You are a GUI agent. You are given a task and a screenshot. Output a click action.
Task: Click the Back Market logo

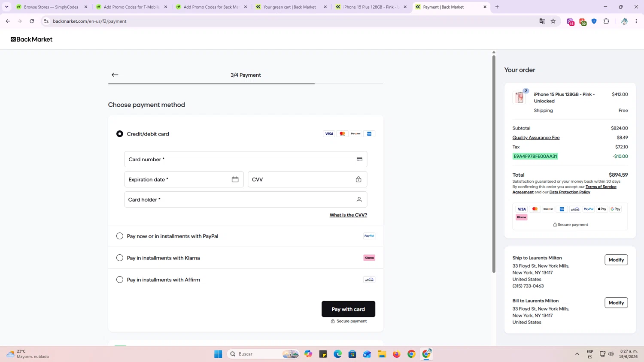click(31, 39)
